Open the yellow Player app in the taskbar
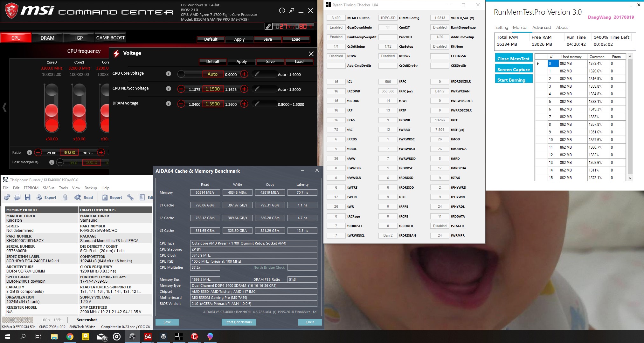 tap(86, 337)
